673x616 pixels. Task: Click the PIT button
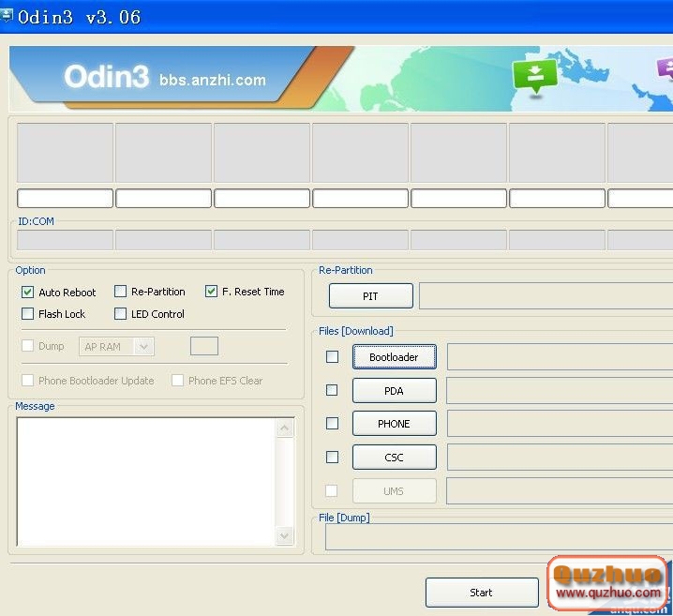click(x=371, y=295)
